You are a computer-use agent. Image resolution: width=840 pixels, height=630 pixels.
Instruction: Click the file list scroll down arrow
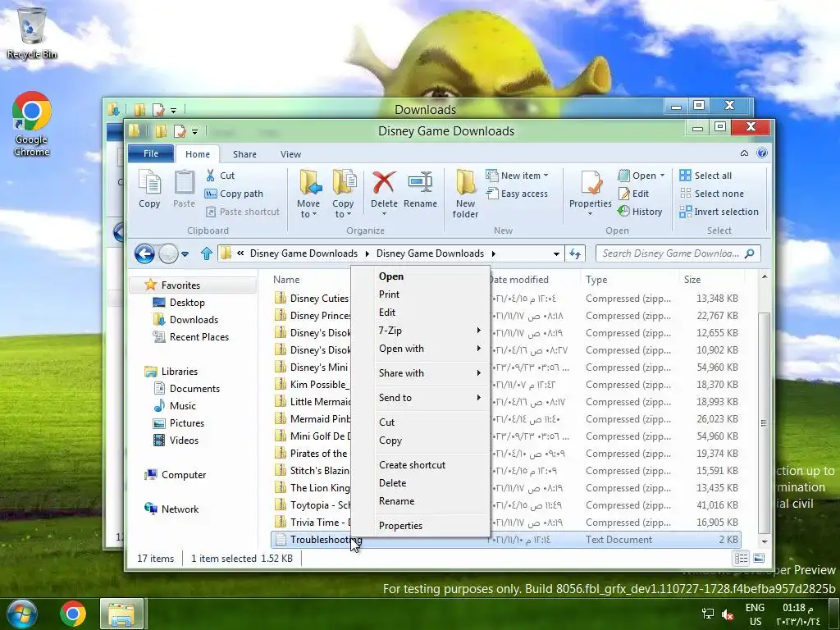(765, 541)
